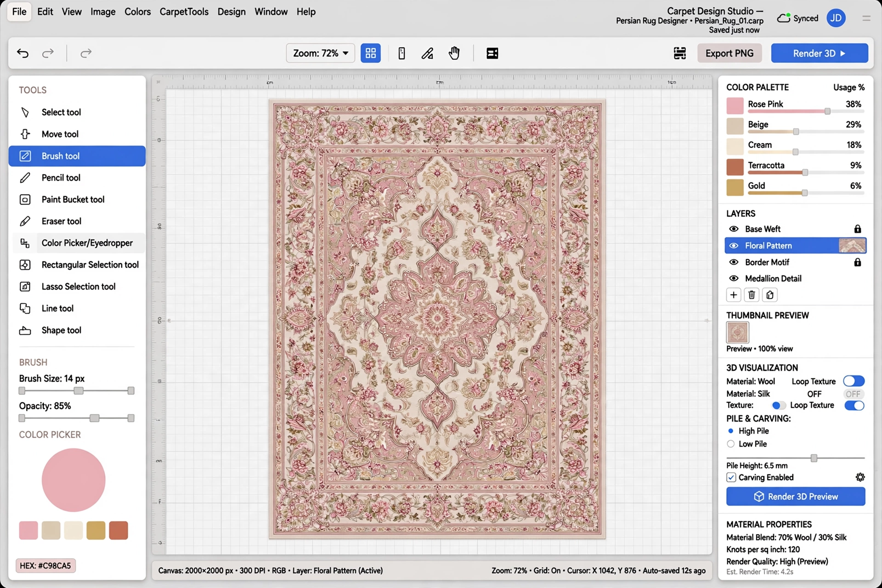This screenshot has width=882, height=588.
Task: Select the hand pan tool in toolbar
Action: pyautogui.click(x=454, y=53)
